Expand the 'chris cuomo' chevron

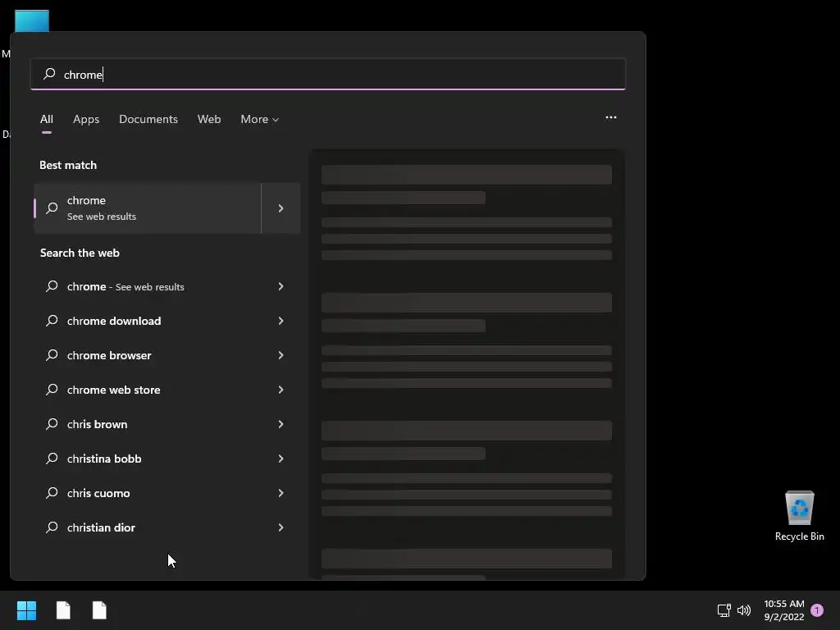point(281,493)
